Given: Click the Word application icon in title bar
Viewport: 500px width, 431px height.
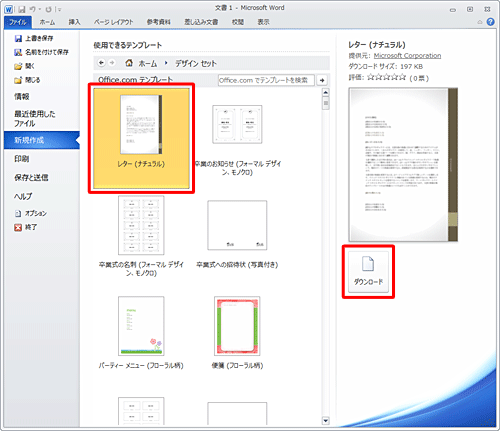Looking at the screenshot, I should click(8, 9).
